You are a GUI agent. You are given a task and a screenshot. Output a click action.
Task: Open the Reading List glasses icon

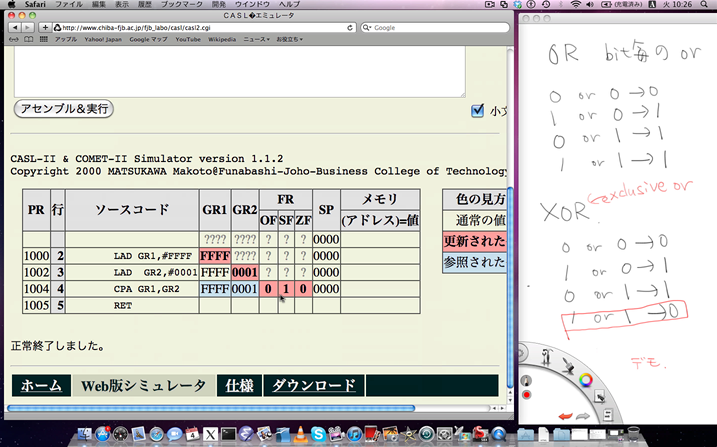click(14, 39)
